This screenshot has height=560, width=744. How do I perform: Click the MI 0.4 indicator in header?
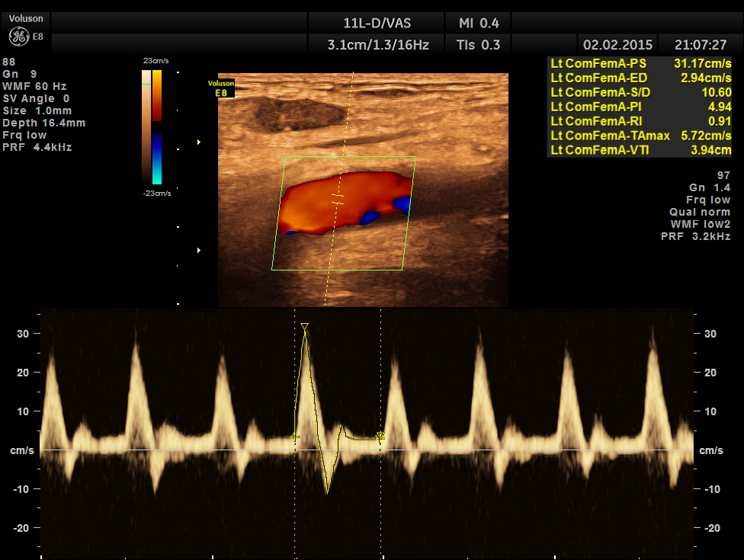click(479, 23)
